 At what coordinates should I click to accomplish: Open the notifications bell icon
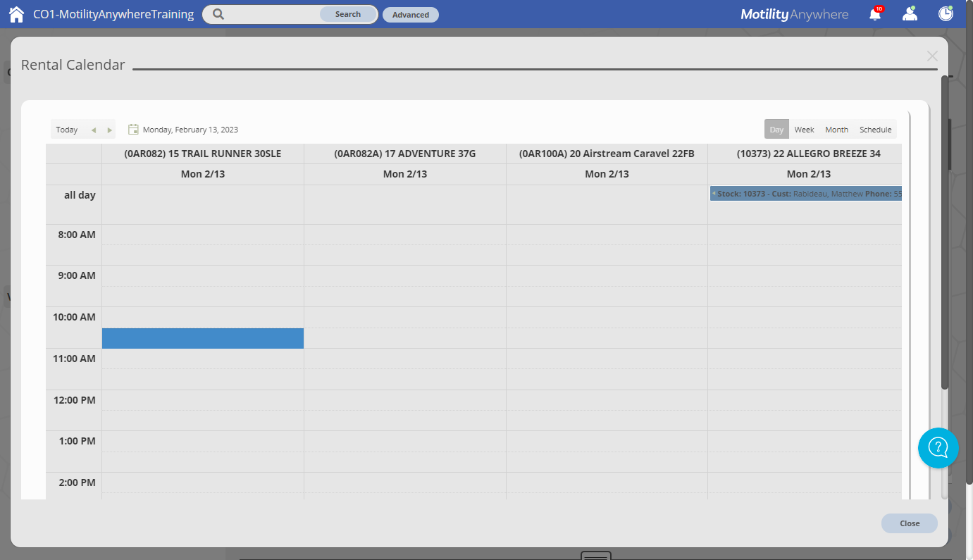(x=875, y=14)
